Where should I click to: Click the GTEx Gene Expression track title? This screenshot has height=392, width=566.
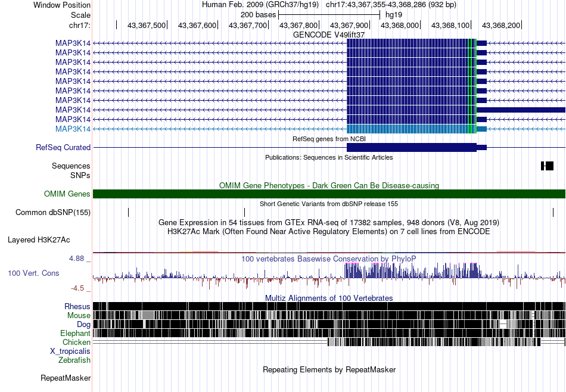pos(329,222)
